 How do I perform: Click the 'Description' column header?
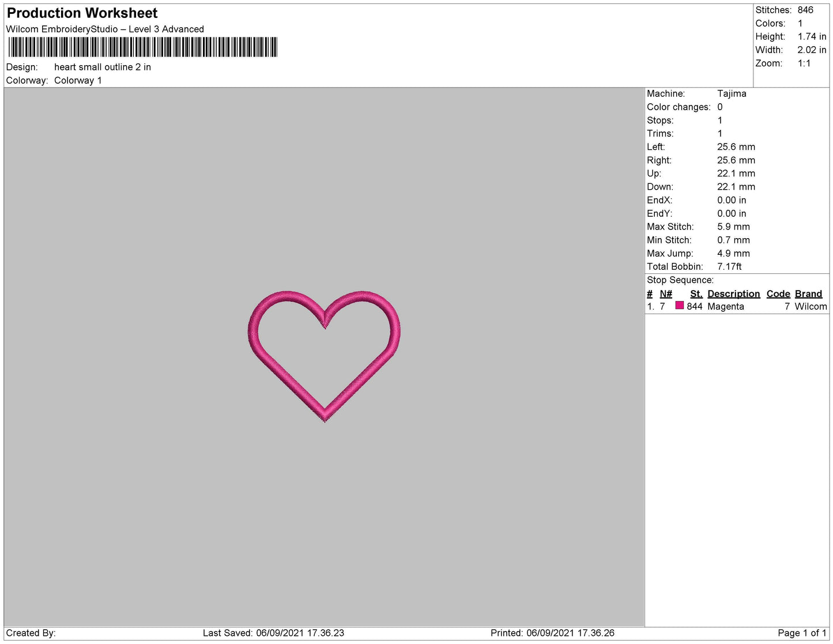tap(733, 294)
